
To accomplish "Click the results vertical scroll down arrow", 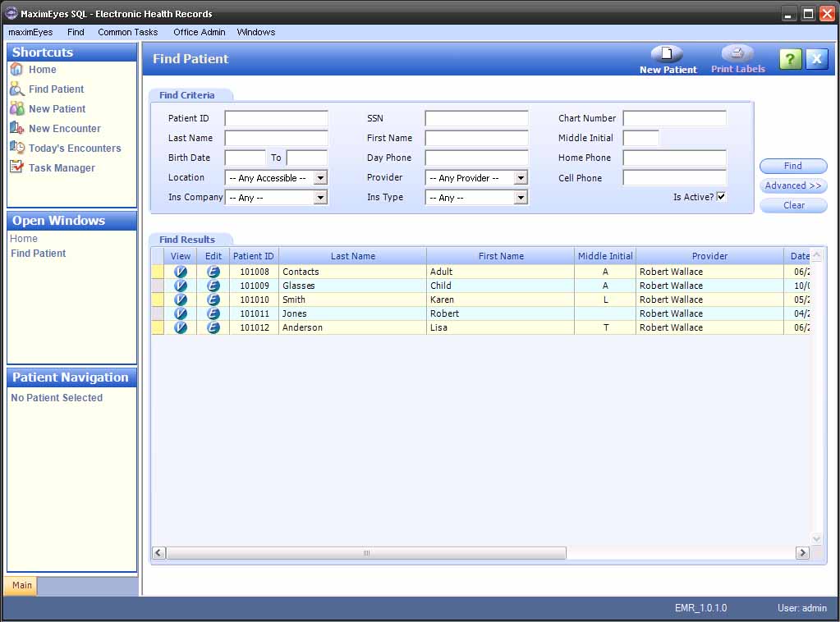I will coord(816,538).
